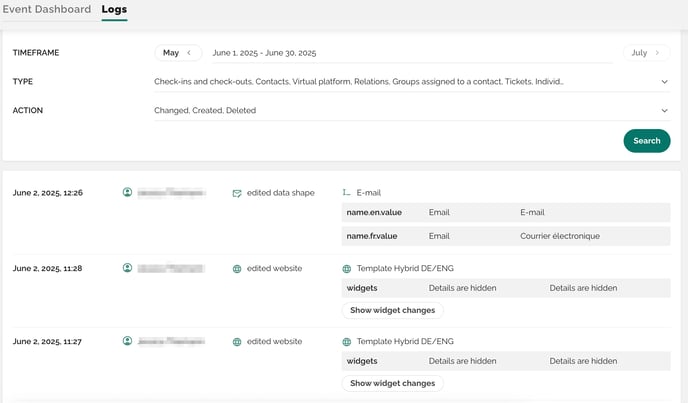This screenshot has width=688, height=403.
Task: Go to previous month May
Action: [178, 53]
